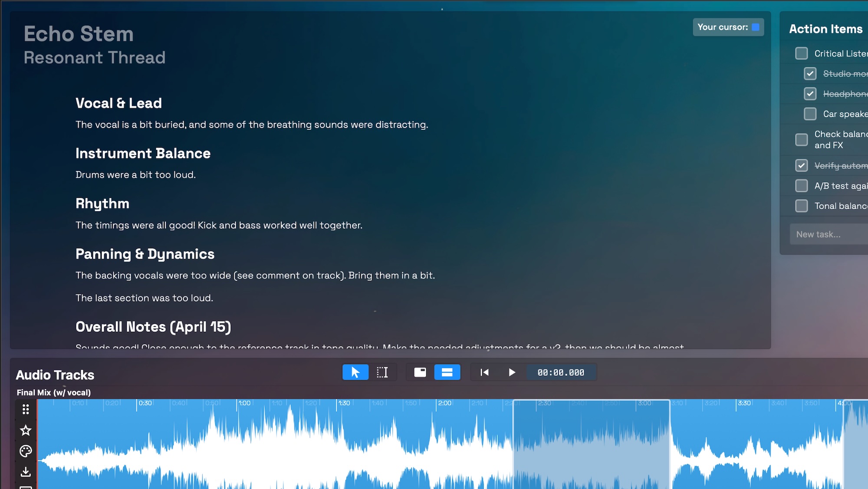The height and width of the screenshot is (489, 868).
Task: Activate the stacked track layout
Action: click(447, 372)
